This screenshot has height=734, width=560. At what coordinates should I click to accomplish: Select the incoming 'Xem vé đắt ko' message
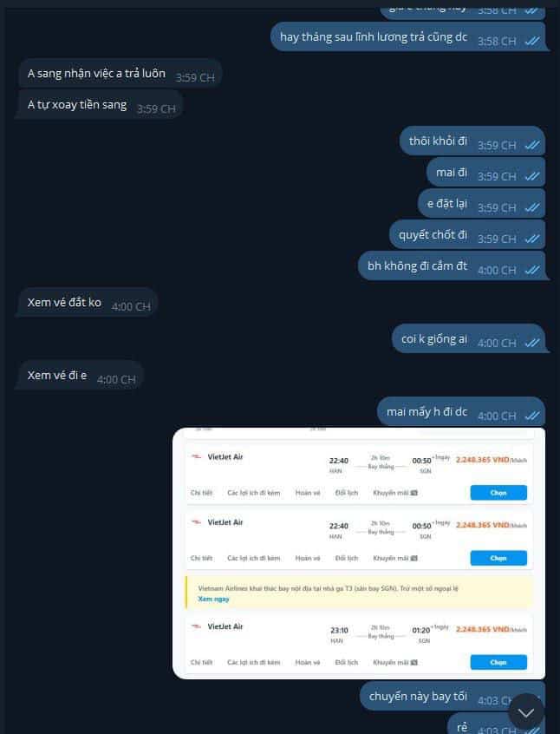tap(87, 303)
